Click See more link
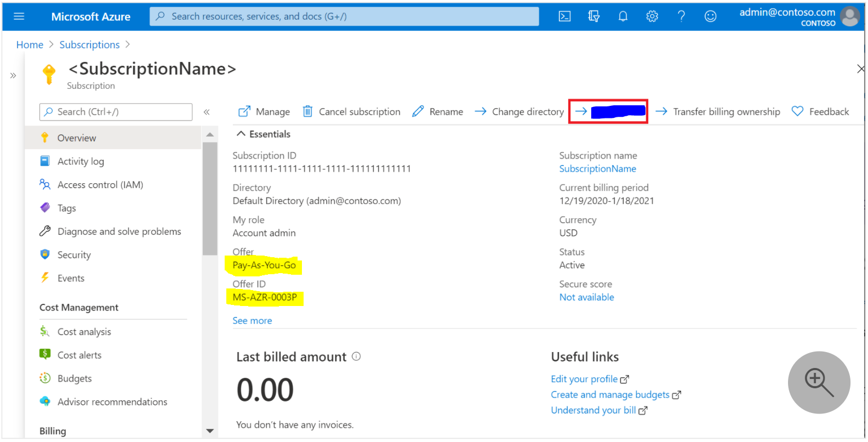Screen dimensions: 868x442 click(252, 321)
